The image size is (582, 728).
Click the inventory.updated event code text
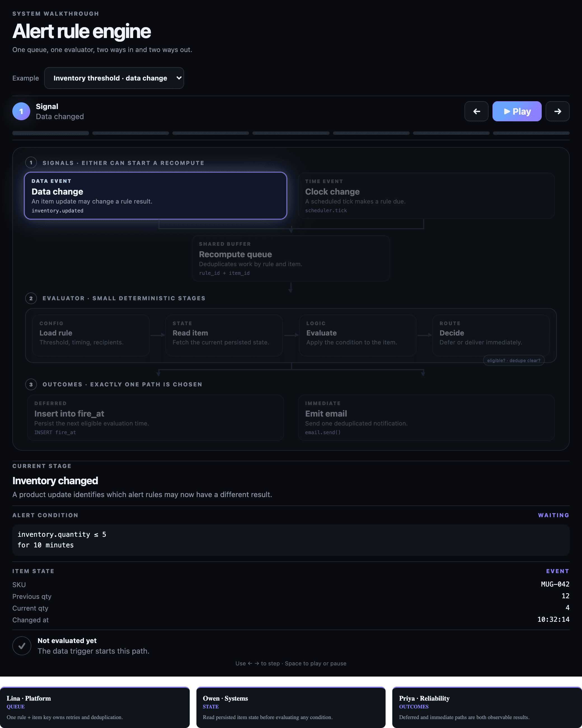coord(57,211)
